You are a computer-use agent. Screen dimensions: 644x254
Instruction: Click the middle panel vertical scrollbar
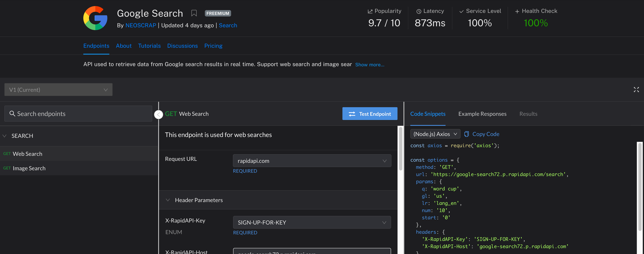(x=401, y=149)
